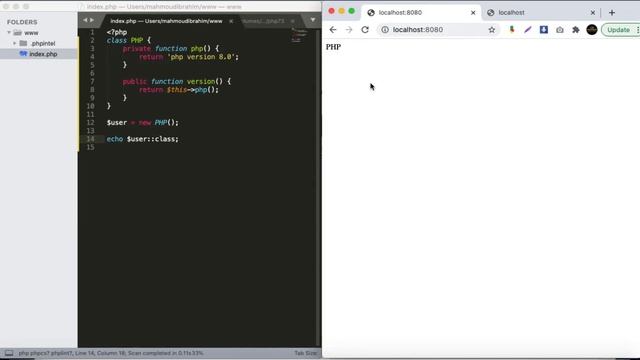The image size is (640, 360).
Task: Switch to the localhost:8080 tab
Action: click(x=420, y=13)
